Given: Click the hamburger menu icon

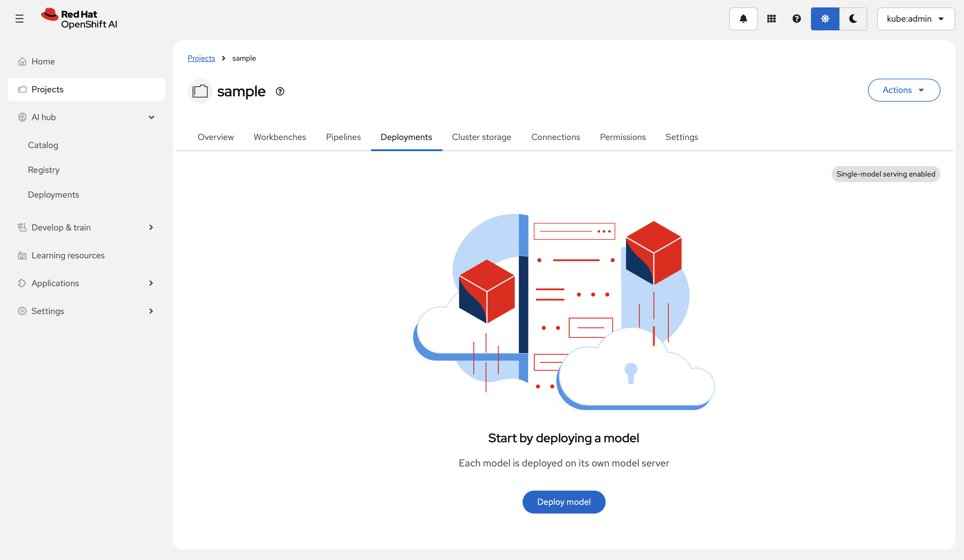Looking at the screenshot, I should tap(20, 19).
